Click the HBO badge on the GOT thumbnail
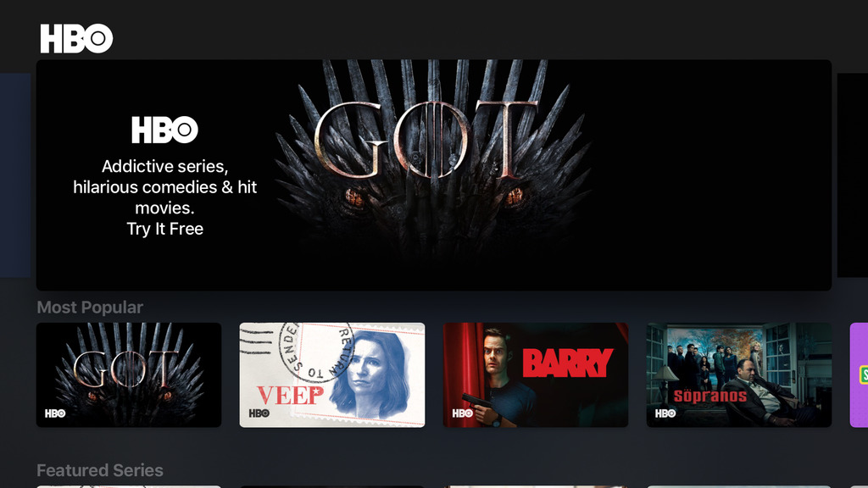 point(55,413)
